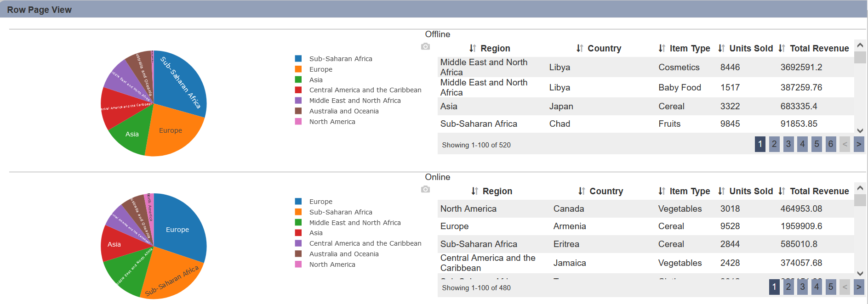Screen dimensions: 868x304
Task: Toggle Asia legend entry in Online chart
Action: point(309,233)
